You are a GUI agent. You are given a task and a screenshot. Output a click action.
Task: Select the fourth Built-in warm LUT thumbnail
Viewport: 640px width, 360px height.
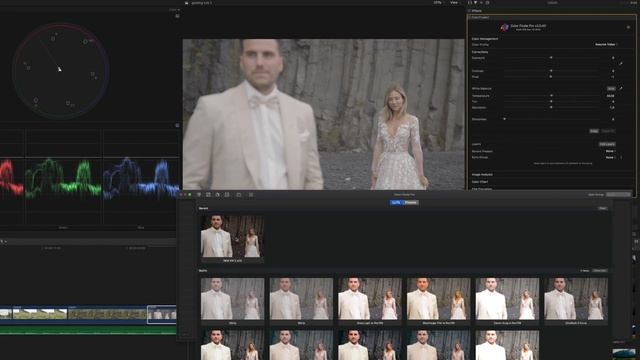point(438,299)
